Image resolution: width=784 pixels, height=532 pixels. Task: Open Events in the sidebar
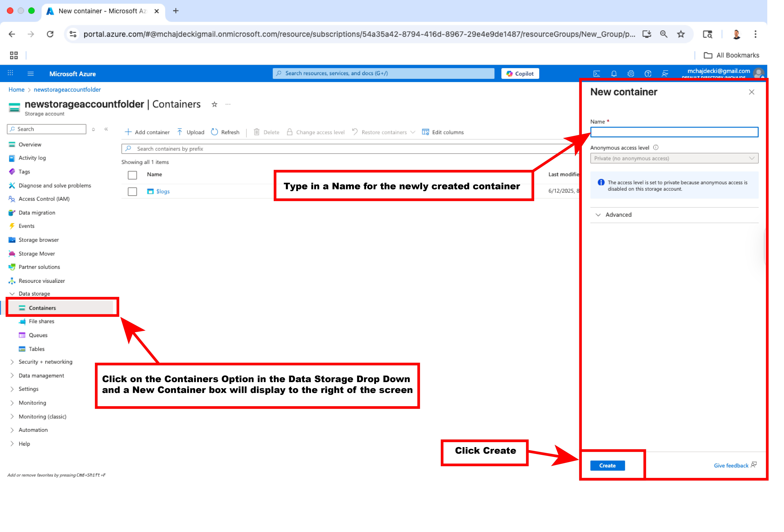(26, 226)
